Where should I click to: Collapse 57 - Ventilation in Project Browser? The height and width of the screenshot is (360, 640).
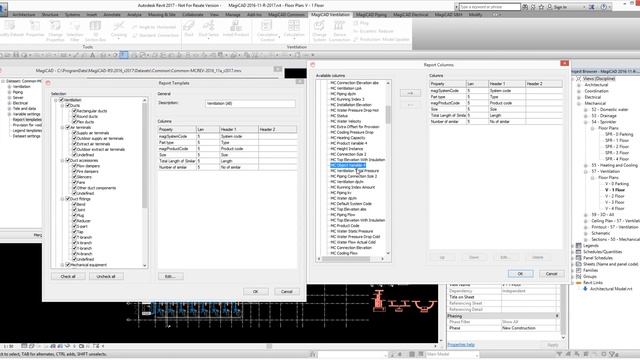point(586,171)
